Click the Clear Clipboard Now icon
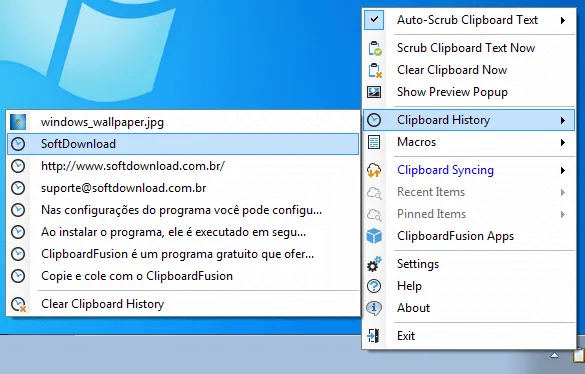Screen dimensions: 585x374 374,70
